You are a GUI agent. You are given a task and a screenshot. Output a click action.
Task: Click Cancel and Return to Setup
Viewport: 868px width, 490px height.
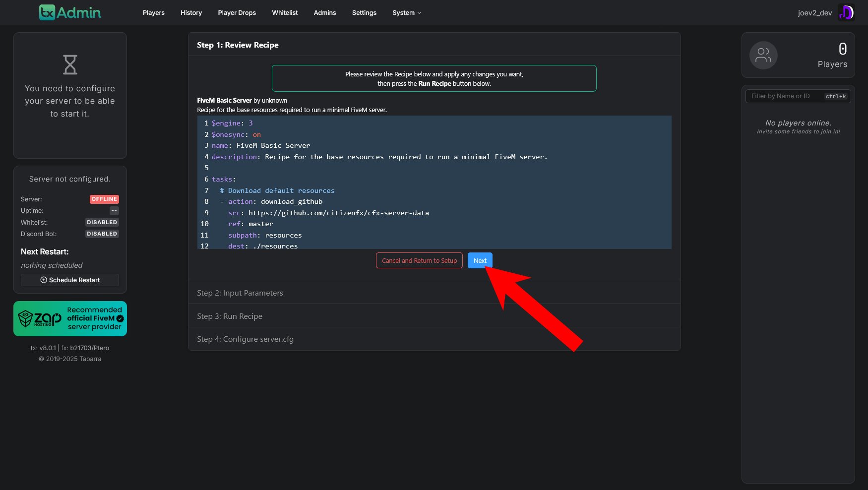419,260
